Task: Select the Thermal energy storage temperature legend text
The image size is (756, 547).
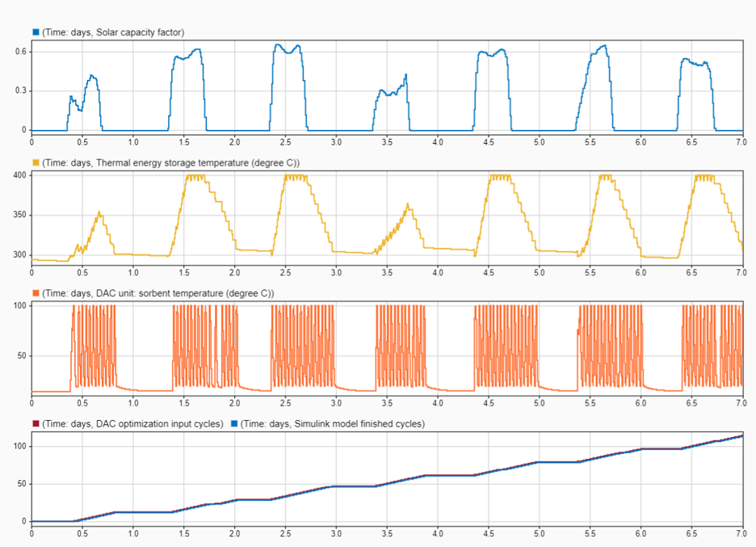Action: tap(171, 162)
